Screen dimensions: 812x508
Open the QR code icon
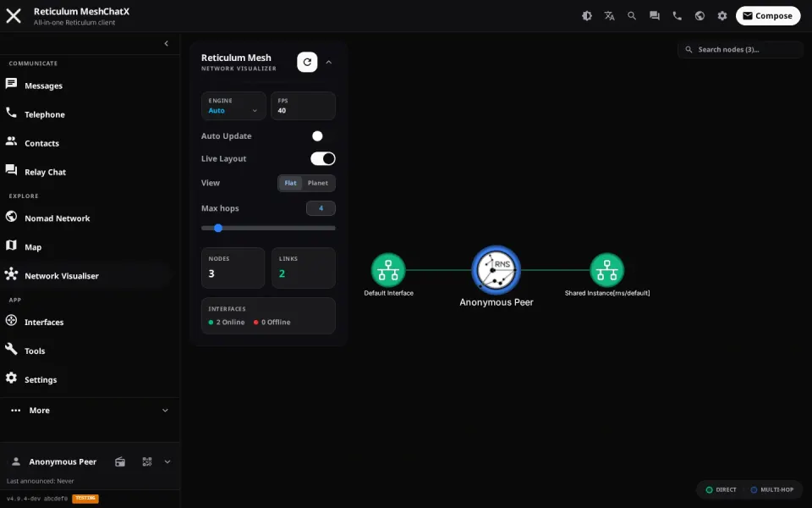(x=147, y=462)
